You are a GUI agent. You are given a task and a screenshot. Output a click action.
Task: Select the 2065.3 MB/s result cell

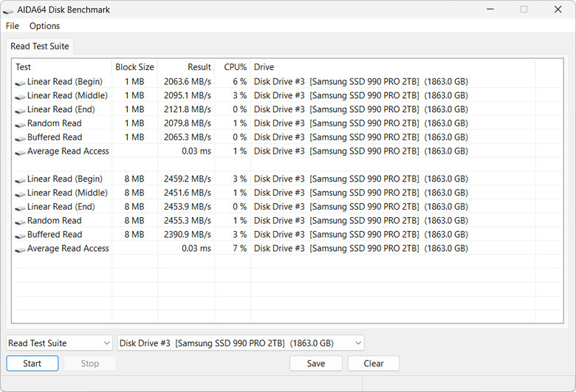coord(188,137)
